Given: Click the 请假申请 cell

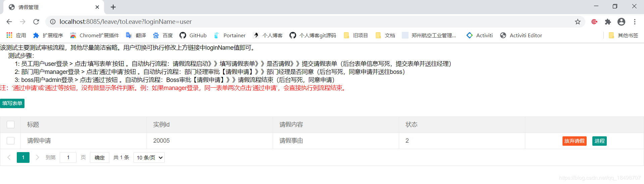Looking at the screenshot, I should point(84,141).
